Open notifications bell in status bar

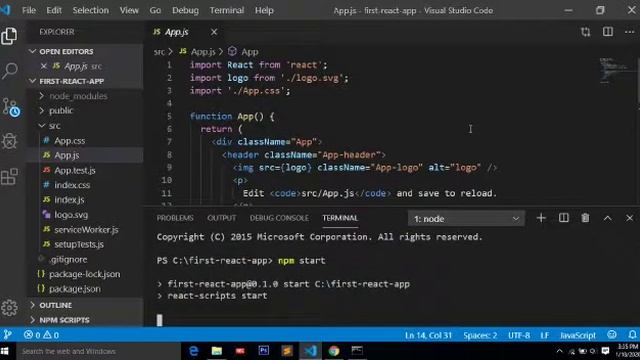(x=632, y=335)
